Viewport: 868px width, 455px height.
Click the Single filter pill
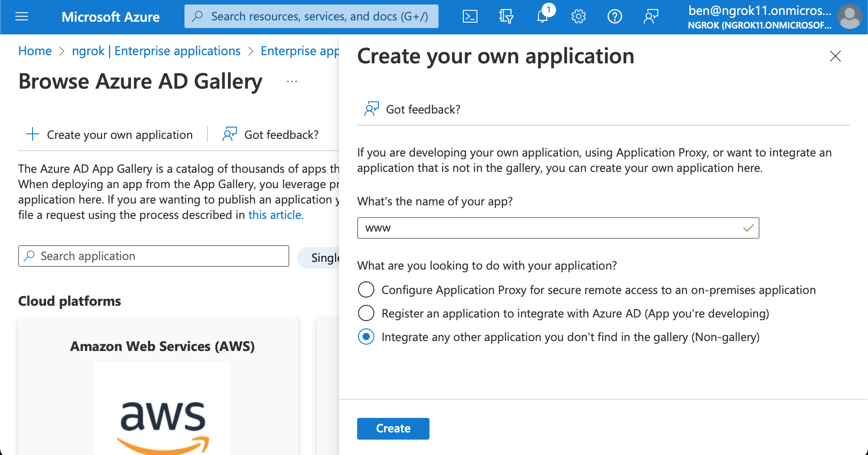point(319,258)
